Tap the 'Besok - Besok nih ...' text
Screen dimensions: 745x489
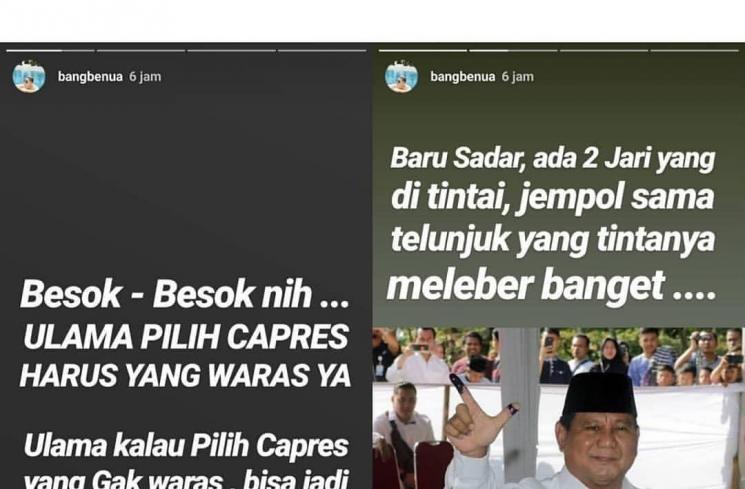(185, 294)
